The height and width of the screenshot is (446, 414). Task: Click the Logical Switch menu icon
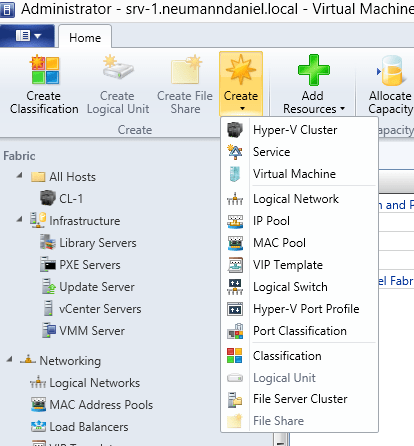(x=235, y=287)
